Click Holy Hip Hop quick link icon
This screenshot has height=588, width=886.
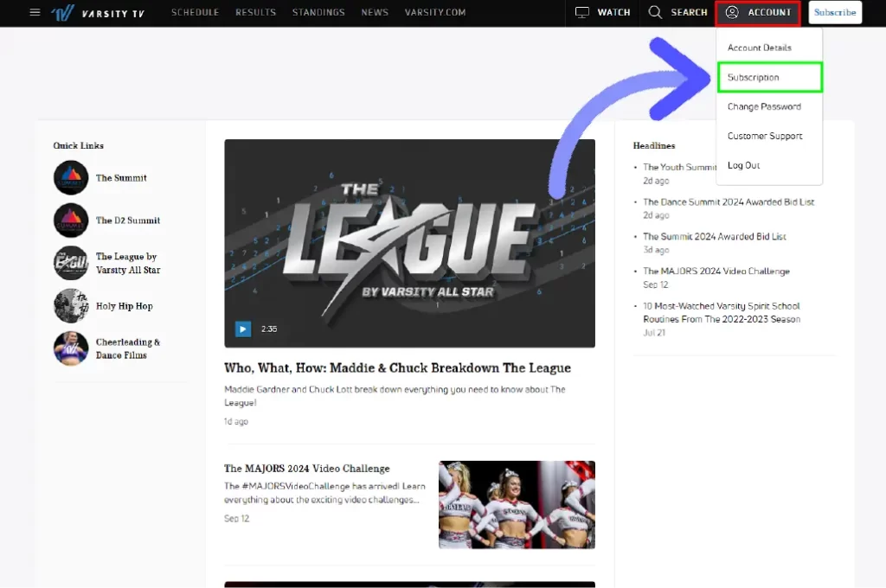(71, 305)
